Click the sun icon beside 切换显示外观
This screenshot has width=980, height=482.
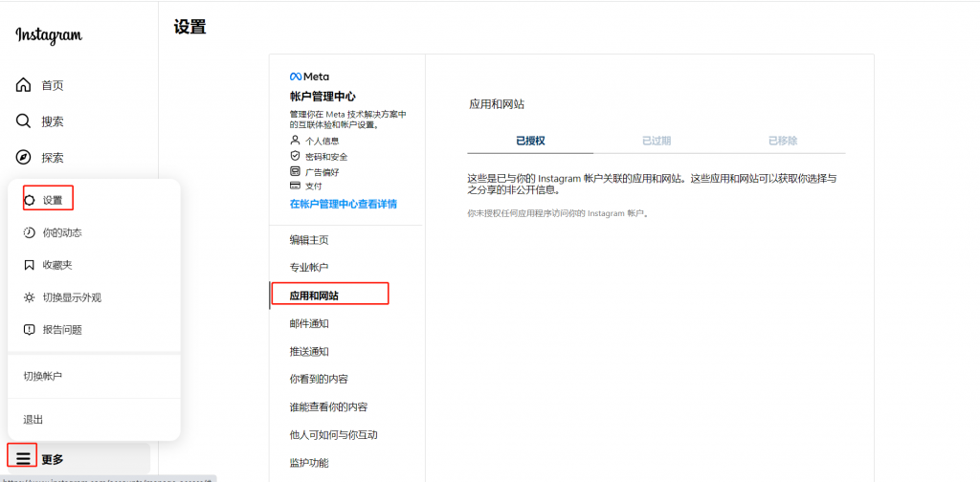[x=30, y=297]
